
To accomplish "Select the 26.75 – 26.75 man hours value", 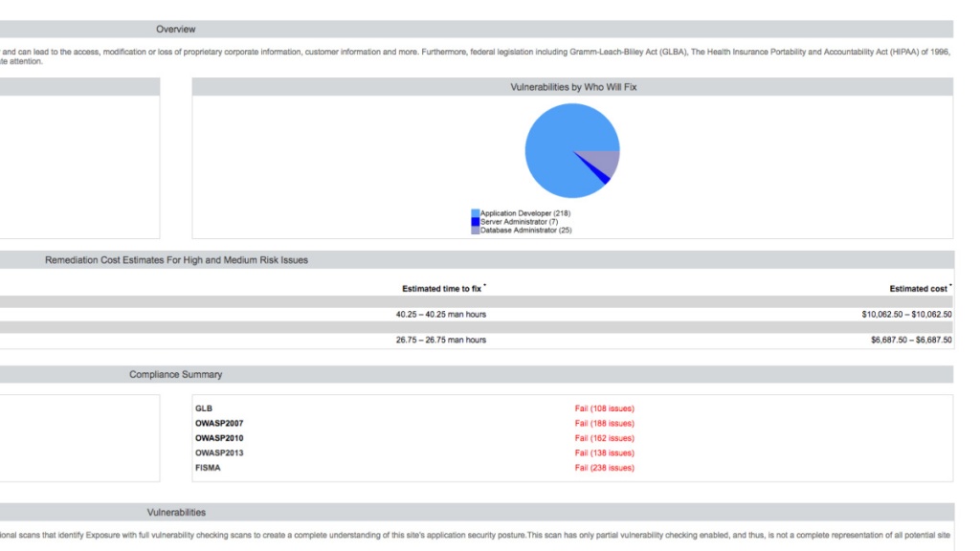I will [440, 340].
